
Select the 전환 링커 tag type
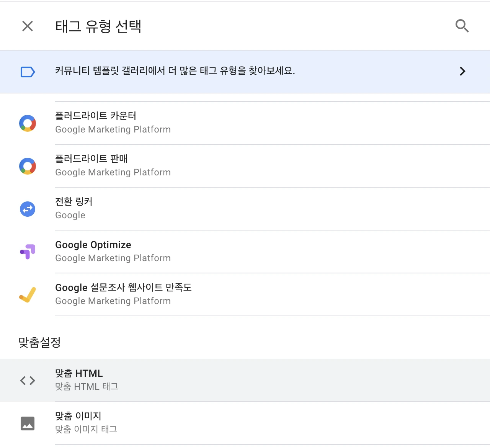(74, 202)
